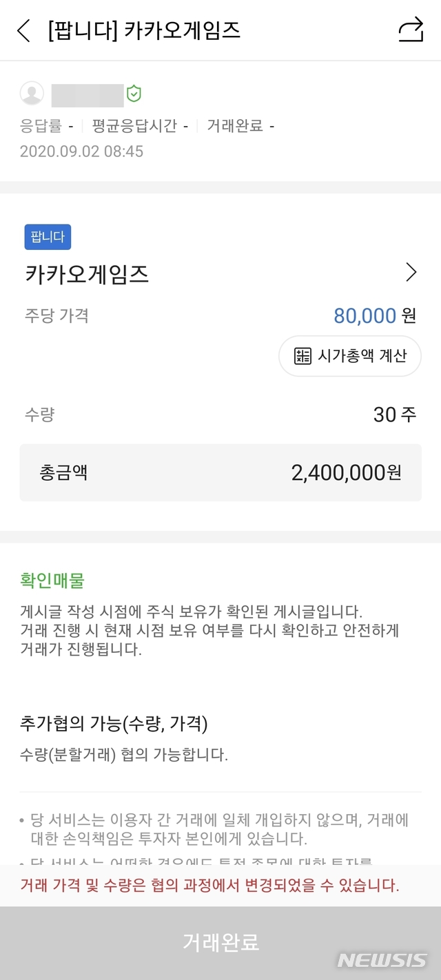Tap the seller profile avatar
The width and height of the screenshot is (441, 980).
pos(32,94)
